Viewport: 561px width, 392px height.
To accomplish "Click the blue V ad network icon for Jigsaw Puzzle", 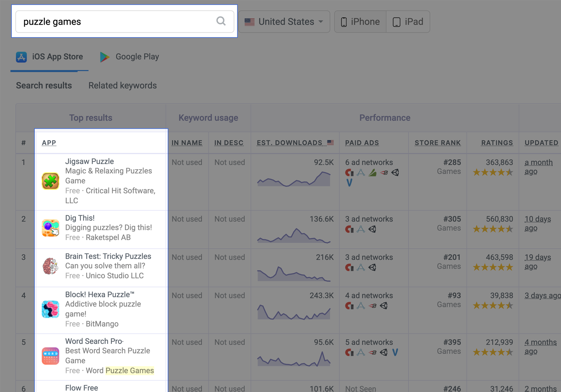I will (349, 183).
